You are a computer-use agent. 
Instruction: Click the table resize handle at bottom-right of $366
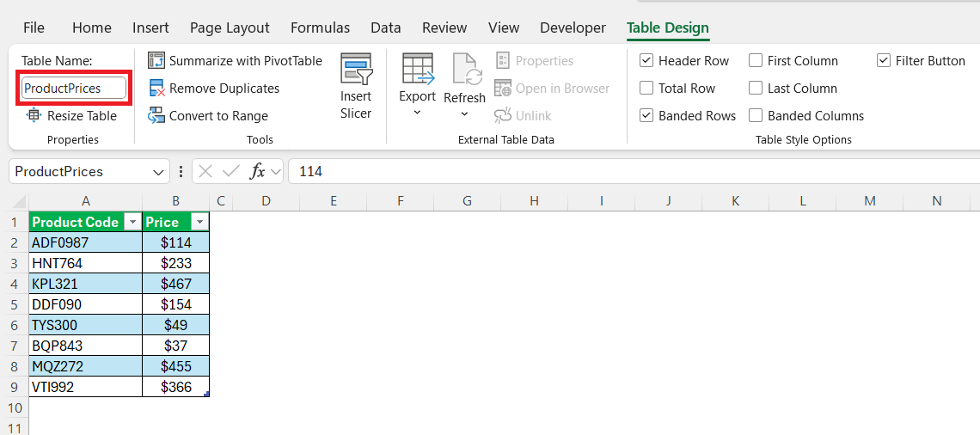click(x=207, y=394)
